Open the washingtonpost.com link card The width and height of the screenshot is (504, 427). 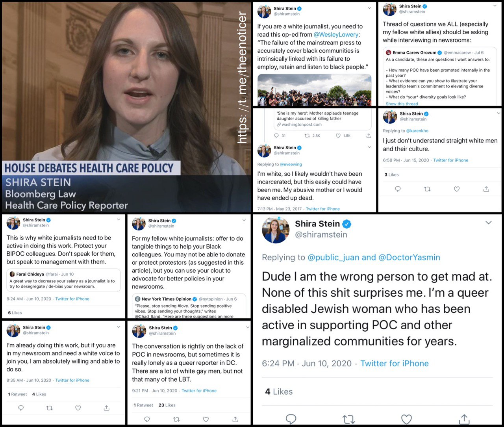click(x=322, y=119)
